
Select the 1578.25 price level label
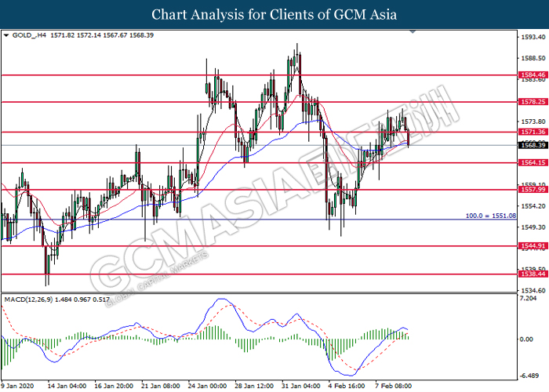[x=533, y=102]
